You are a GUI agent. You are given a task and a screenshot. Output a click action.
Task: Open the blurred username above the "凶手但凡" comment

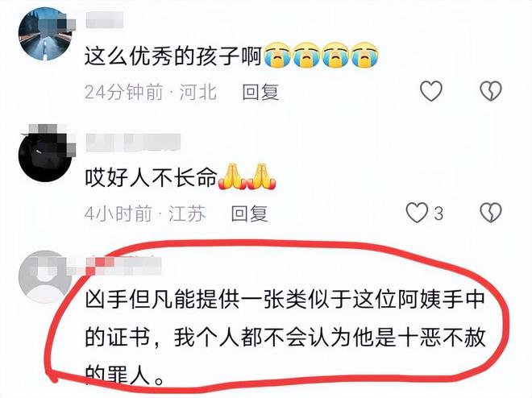(x=123, y=266)
